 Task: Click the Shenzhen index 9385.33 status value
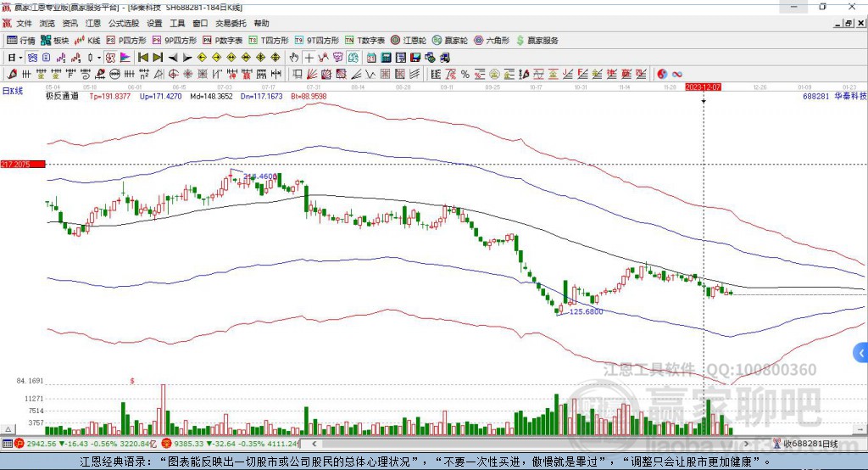coord(189,444)
